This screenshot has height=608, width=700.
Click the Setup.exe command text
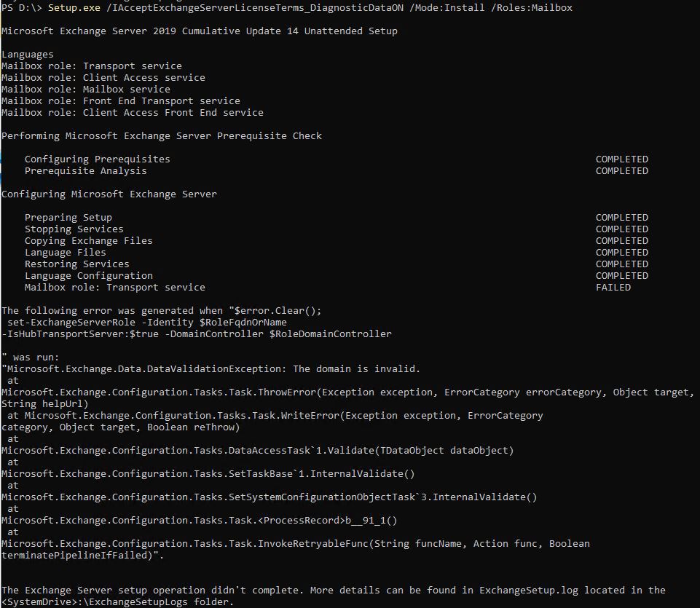point(74,7)
